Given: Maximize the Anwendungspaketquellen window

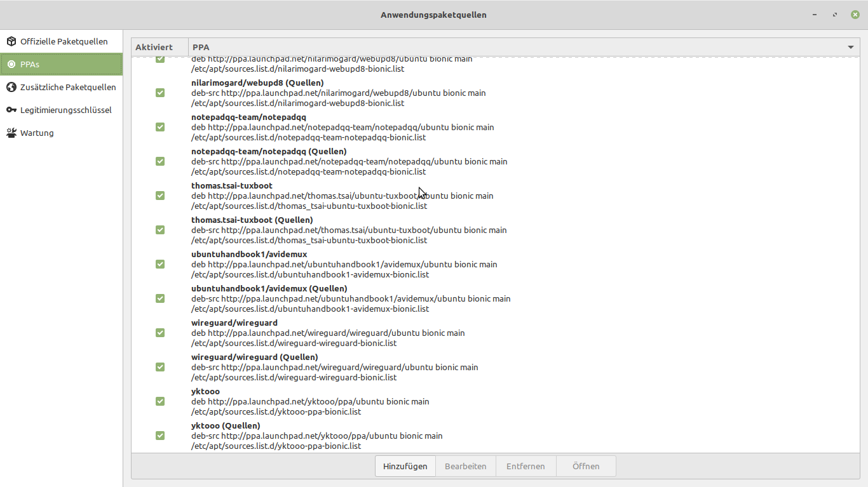Looking at the screenshot, I should coord(835,15).
